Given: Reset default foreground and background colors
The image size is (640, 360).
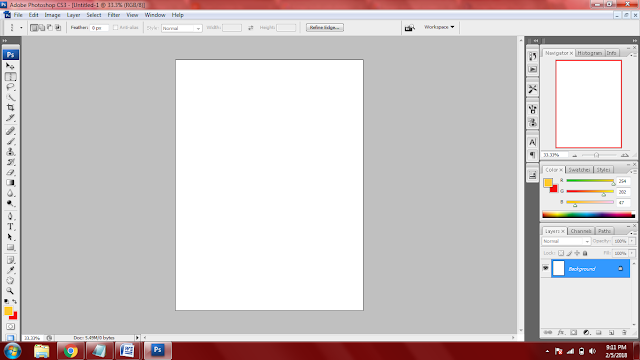Looking at the screenshot, I should [6, 301].
